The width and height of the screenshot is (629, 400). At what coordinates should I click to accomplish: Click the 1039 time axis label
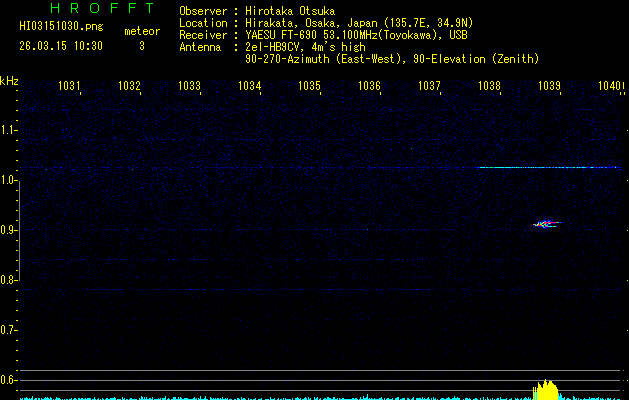[549, 85]
